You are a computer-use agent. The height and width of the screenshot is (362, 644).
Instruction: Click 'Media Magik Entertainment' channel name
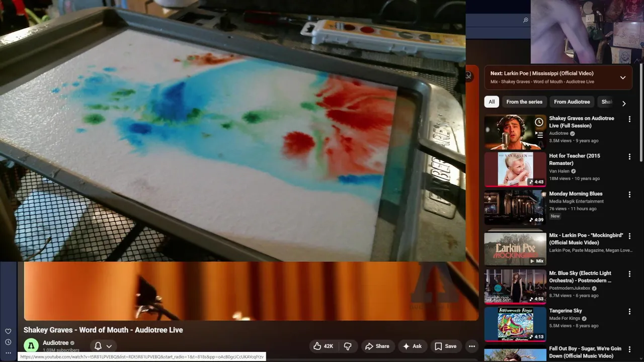(x=576, y=201)
